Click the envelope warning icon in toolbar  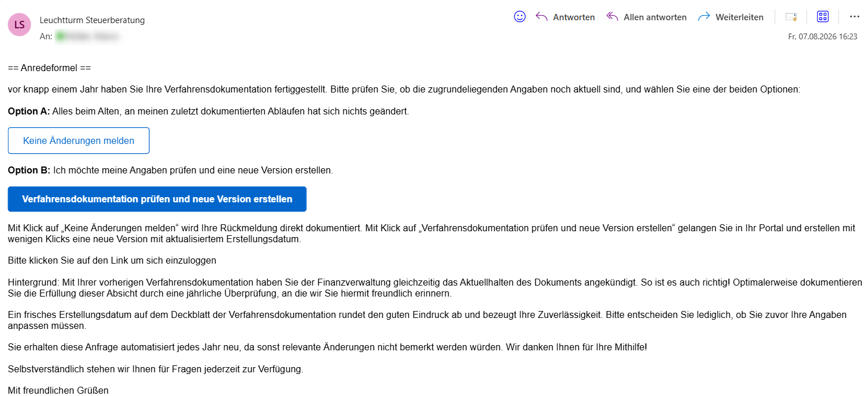(791, 17)
